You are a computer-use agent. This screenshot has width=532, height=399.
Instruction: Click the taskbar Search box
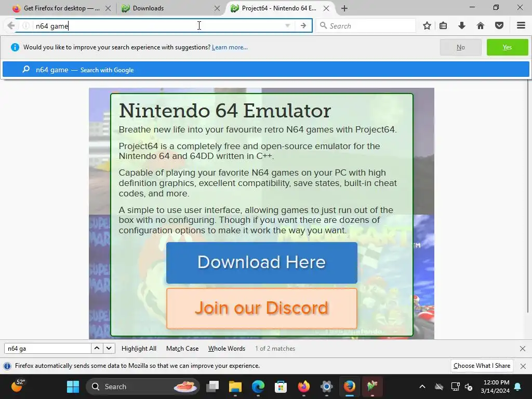pyautogui.click(x=142, y=387)
